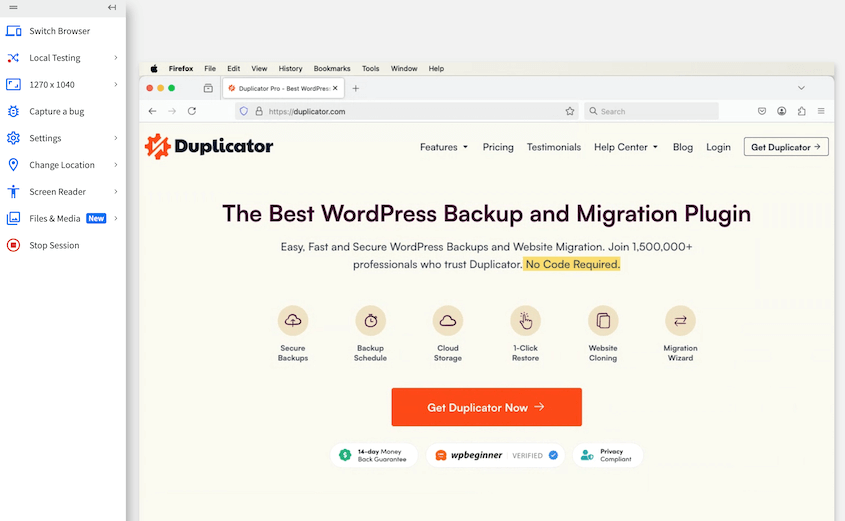
Task: Open a new tab with plus
Action: (x=356, y=88)
